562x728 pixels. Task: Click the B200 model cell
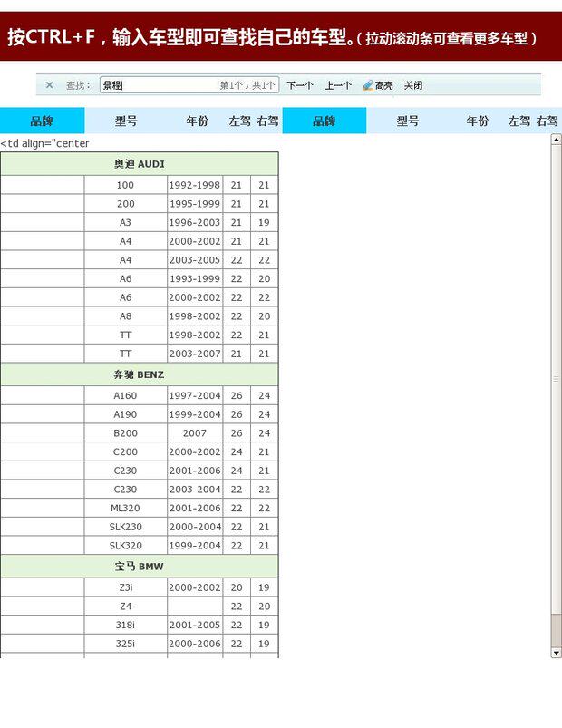coord(125,433)
